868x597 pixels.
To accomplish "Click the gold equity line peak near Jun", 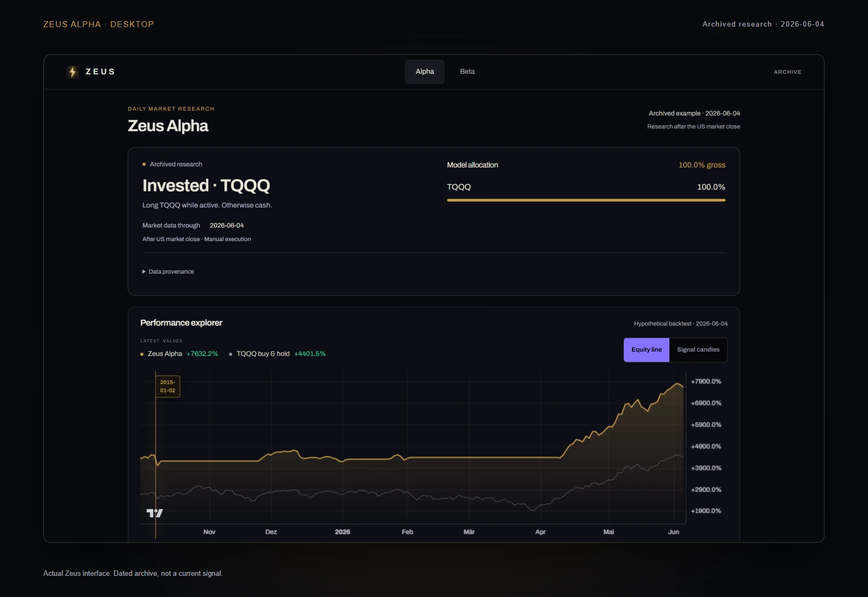I will click(677, 384).
